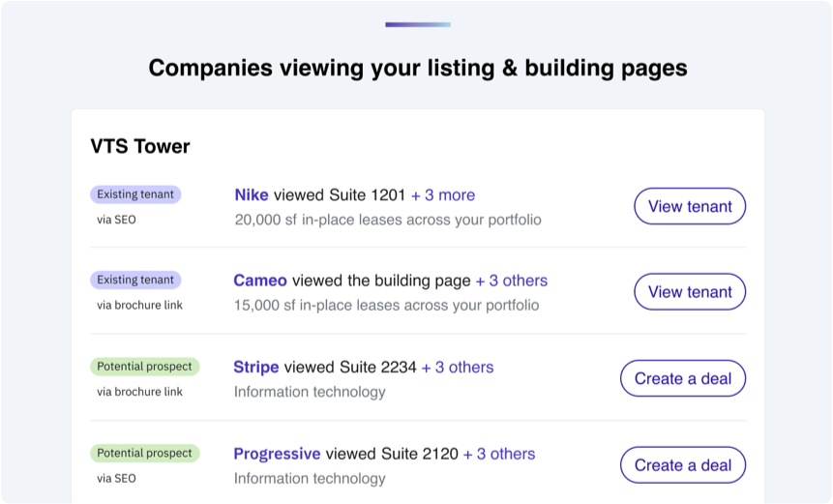This screenshot has width=833, height=504.
Task: Click 'via SEO' source label under Nike
Action: coord(117,220)
